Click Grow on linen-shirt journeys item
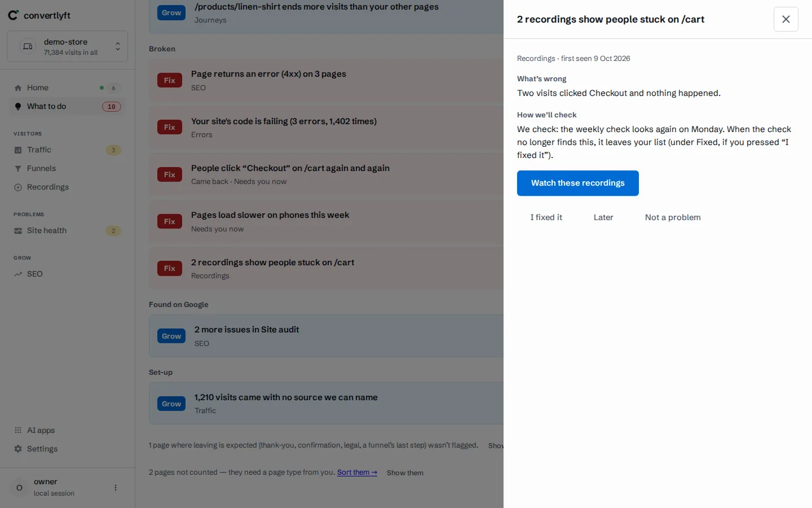This screenshot has height=508, width=812. [171, 13]
